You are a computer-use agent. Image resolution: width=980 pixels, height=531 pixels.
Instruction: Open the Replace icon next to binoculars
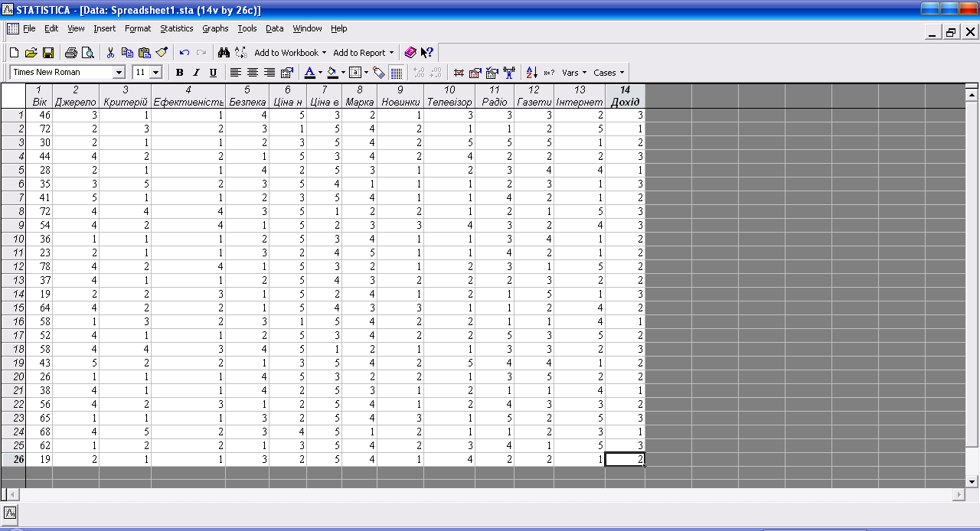(241, 53)
